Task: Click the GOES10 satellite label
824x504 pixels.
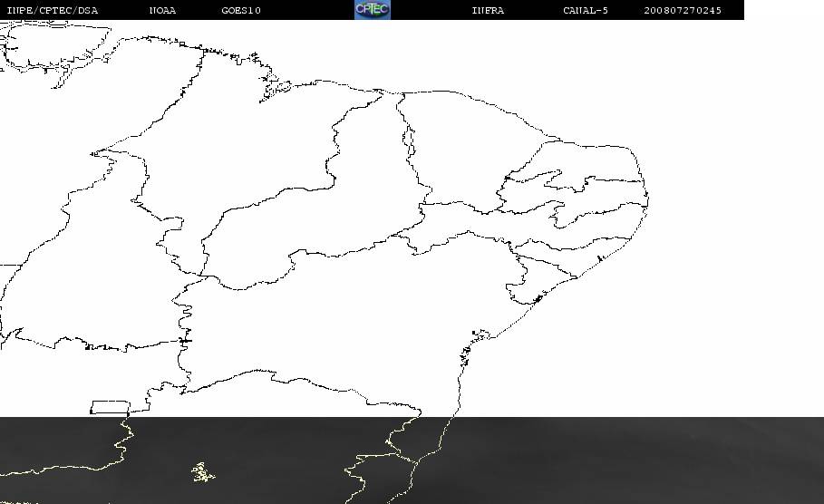Action: (241, 11)
